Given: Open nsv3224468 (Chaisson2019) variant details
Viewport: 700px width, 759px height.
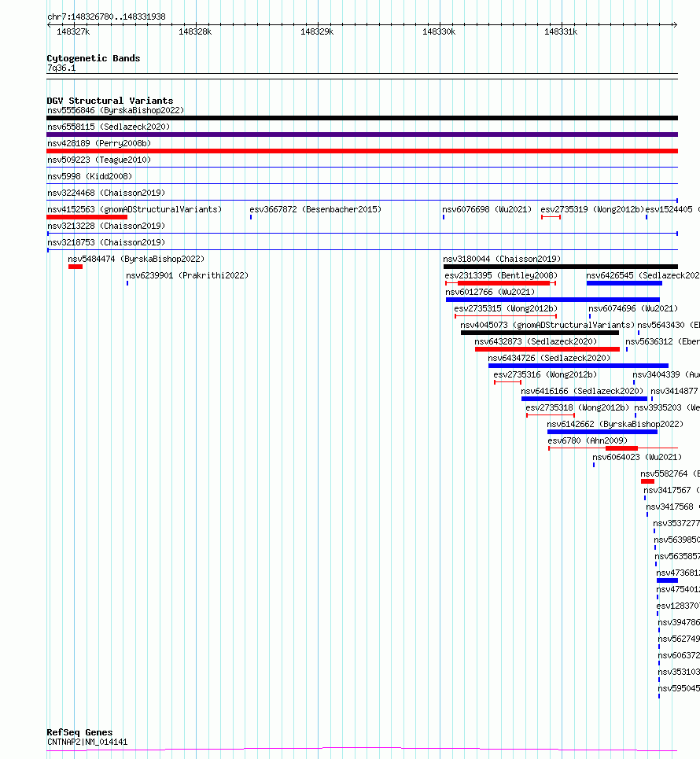Looking at the screenshot, I should pos(106,193).
